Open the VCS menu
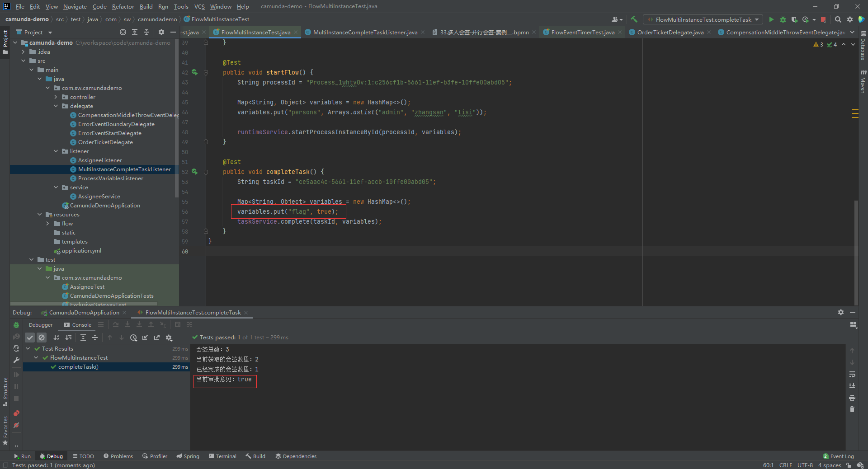This screenshot has width=868, height=469. (x=199, y=6)
